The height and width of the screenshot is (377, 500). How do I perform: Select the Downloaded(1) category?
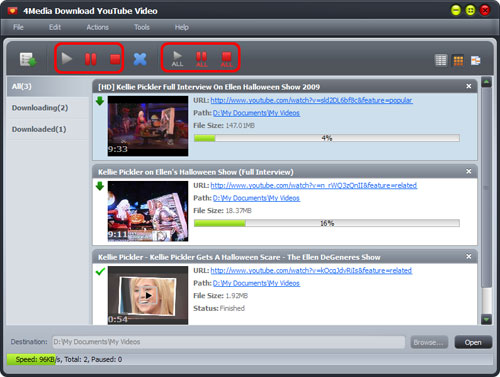(x=48, y=129)
